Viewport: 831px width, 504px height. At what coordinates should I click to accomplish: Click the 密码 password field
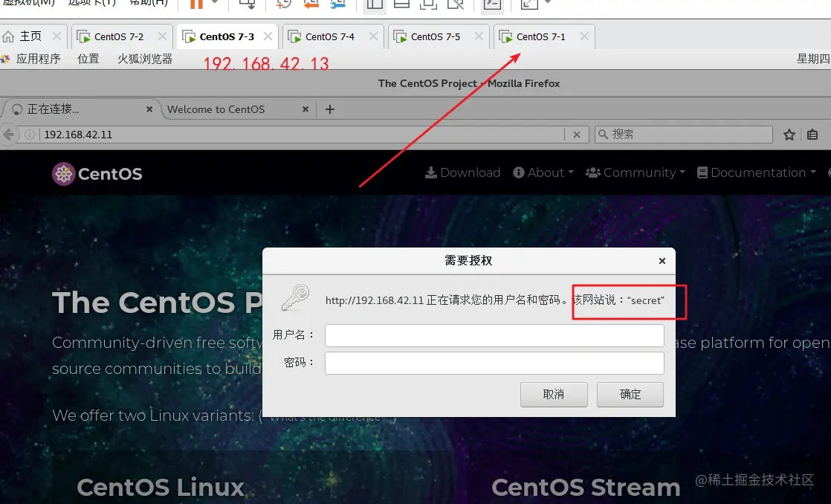(494, 363)
